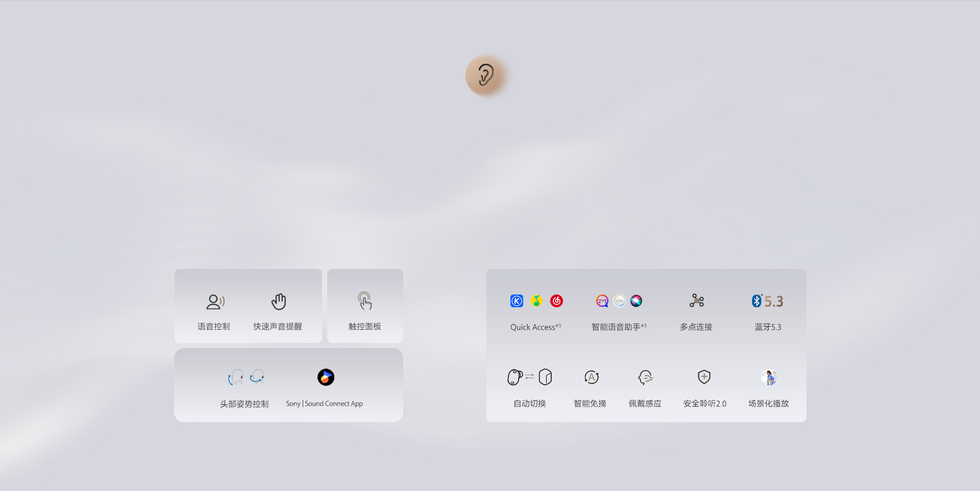This screenshot has width=980, height=491.
Task: Click the yellow-green QQ Music icon
Action: tap(536, 301)
